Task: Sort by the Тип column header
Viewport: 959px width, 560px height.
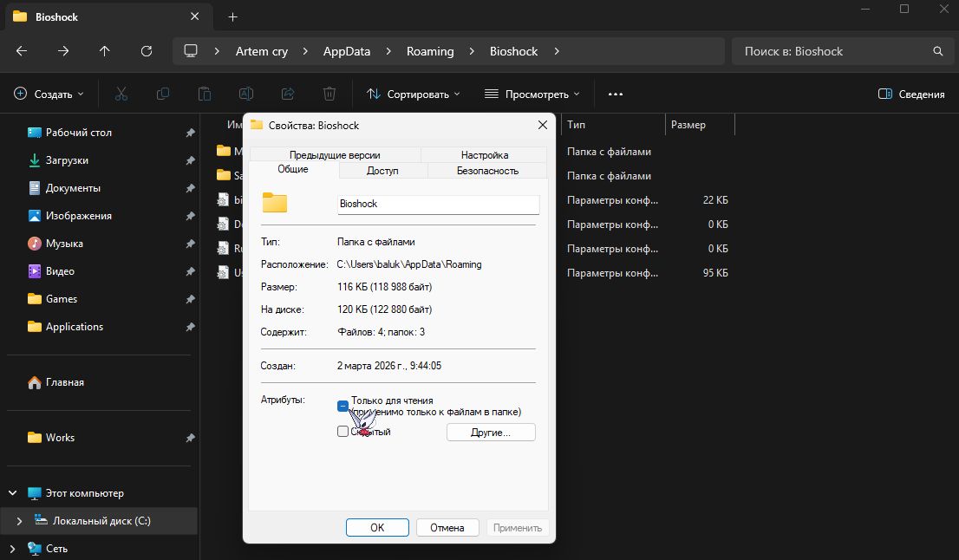Action: coord(613,125)
